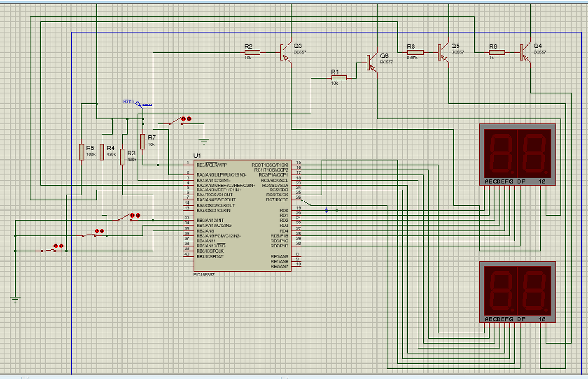588x379 pixels.
Task: Select the ground symbol beside the MCLR reset switch
Action: (204, 141)
